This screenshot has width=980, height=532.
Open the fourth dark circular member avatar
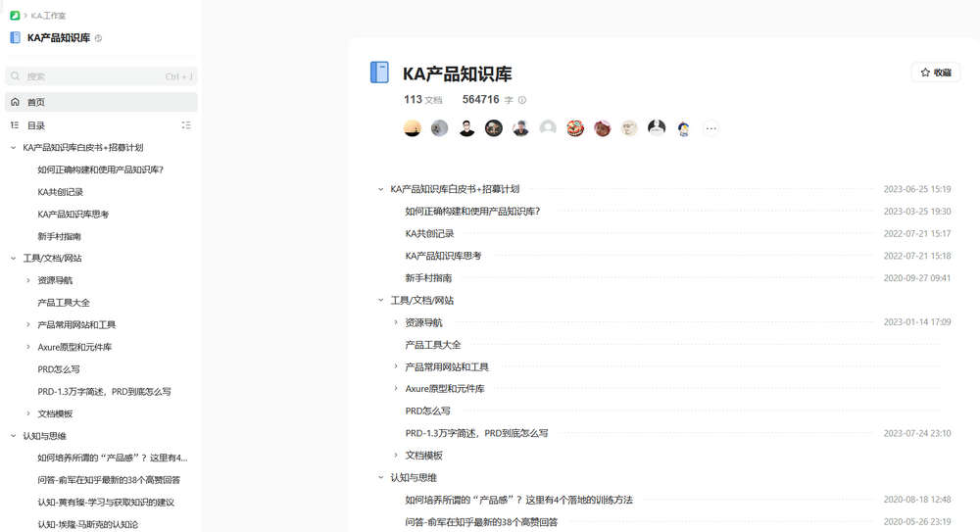(x=494, y=128)
